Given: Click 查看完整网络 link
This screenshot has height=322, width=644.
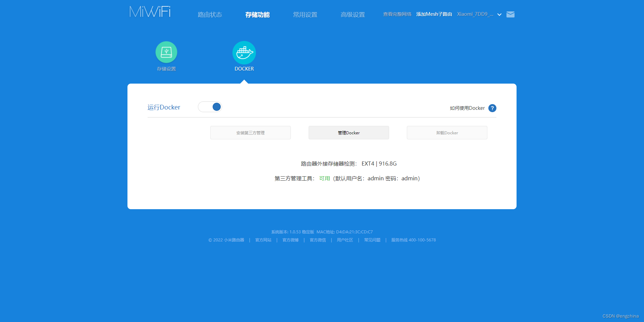Looking at the screenshot, I should click(x=397, y=14).
